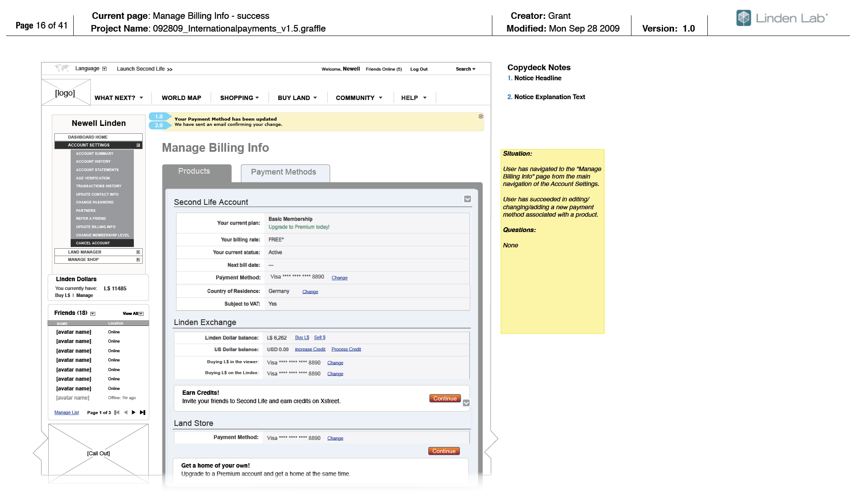Open the WORLD MAP menu item
The image size is (857, 504).
coord(181,98)
